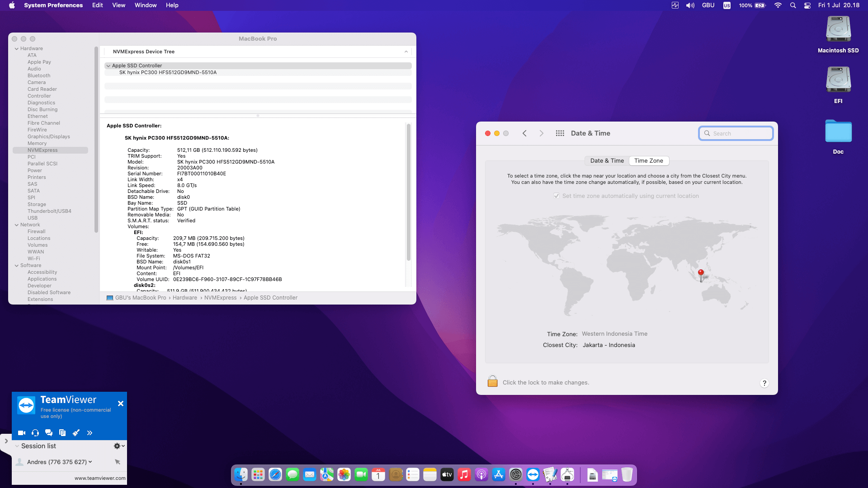Open www.teamviewer.com link
Viewport: 868px width, 488px height.
pyautogui.click(x=100, y=478)
